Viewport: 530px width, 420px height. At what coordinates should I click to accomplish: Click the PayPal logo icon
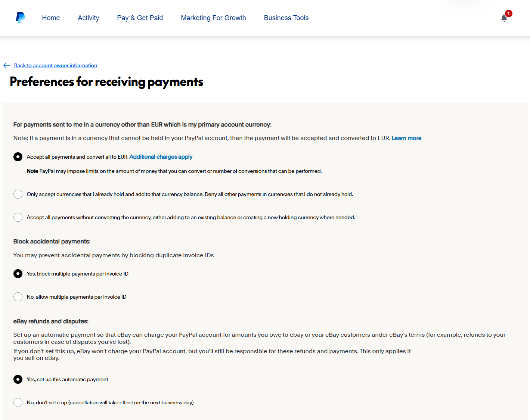coord(21,18)
